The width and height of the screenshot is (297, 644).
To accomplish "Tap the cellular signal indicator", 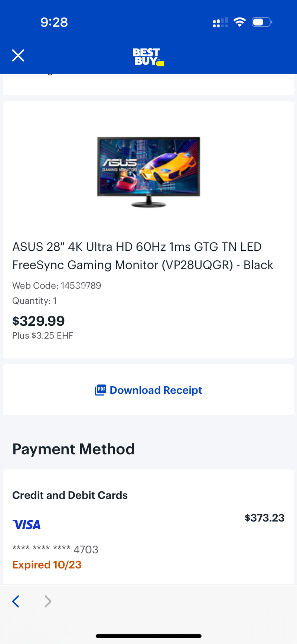I will click(x=220, y=23).
